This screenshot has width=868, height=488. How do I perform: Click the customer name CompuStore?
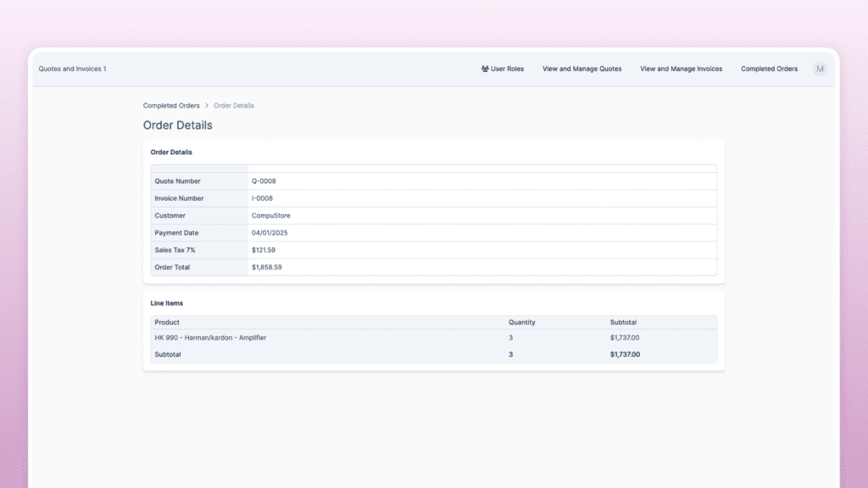click(x=270, y=215)
